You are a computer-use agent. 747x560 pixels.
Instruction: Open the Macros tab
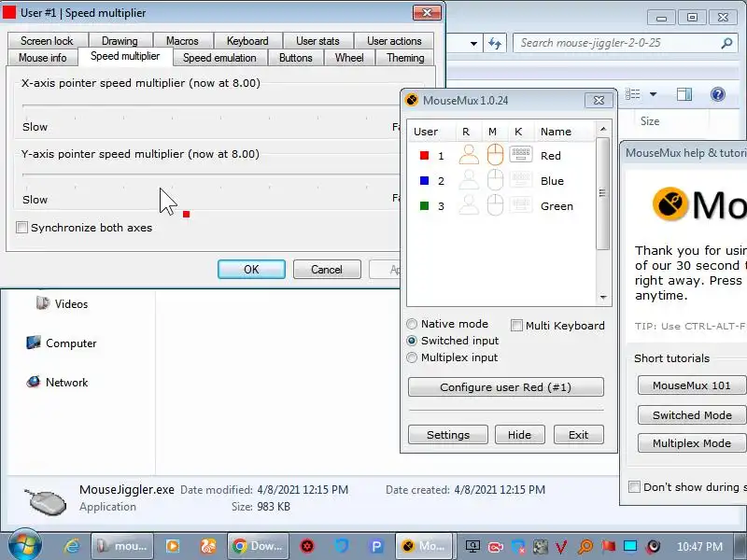(182, 41)
